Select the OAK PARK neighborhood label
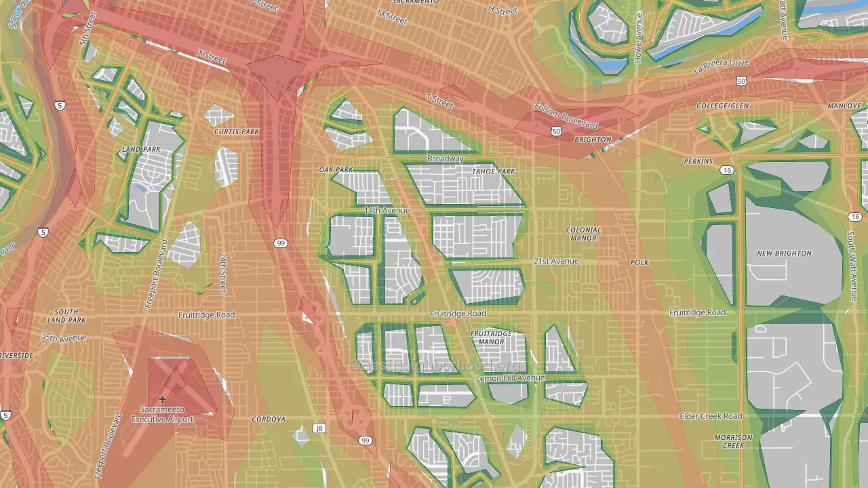Viewport: 868px width, 488px height. click(x=336, y=170)
